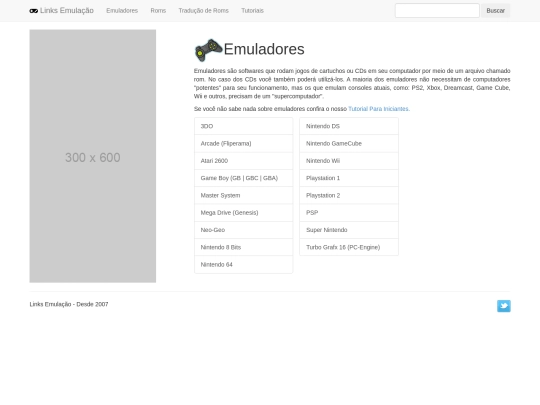Go to Tradução de Roms in navbar
540x405 pixels.
click(x=204, y=11)
